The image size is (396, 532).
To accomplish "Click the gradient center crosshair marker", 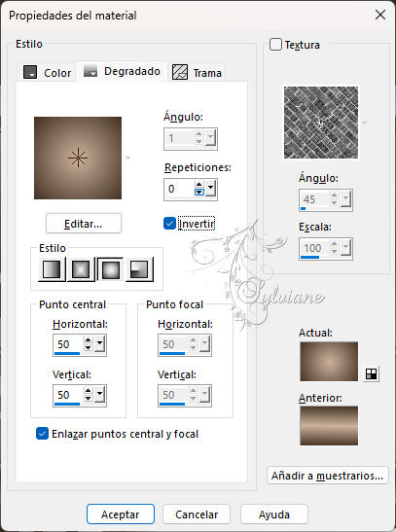I will point(78,158).
